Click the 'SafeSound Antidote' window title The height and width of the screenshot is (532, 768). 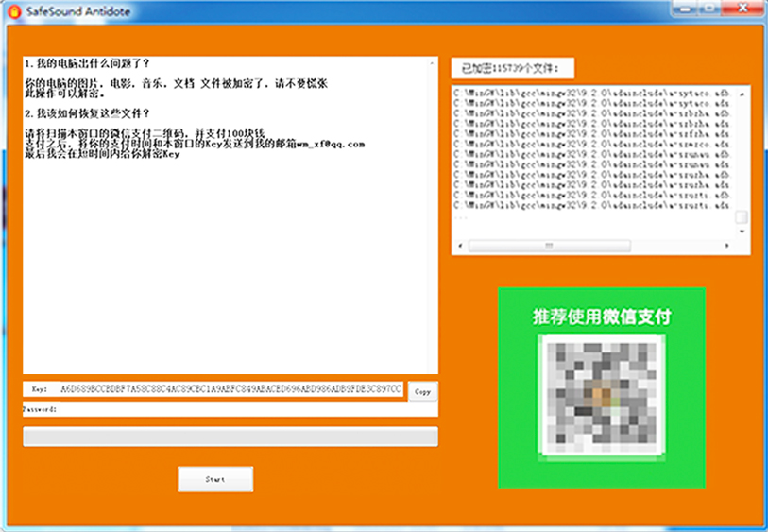pyautogui.click(x=77, y=11)
